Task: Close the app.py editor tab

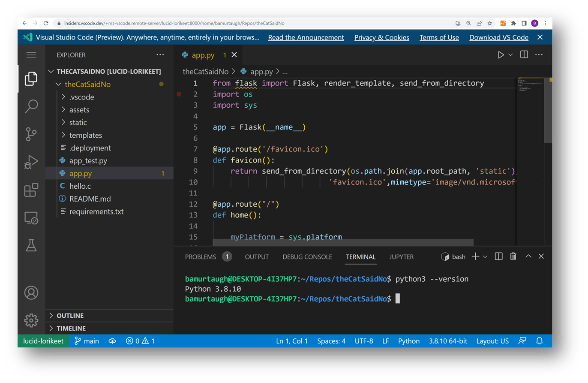Action: pos(234,55)
